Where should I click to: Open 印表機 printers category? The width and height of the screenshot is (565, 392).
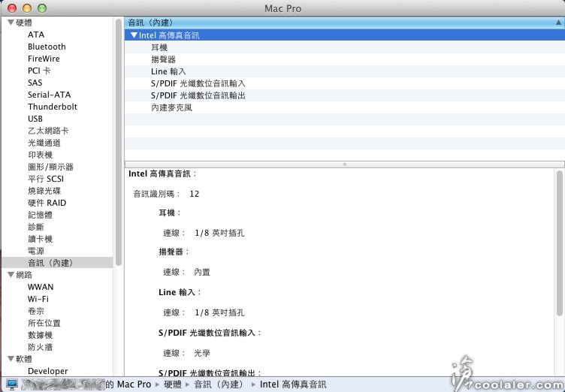click(x=40, y=155)
